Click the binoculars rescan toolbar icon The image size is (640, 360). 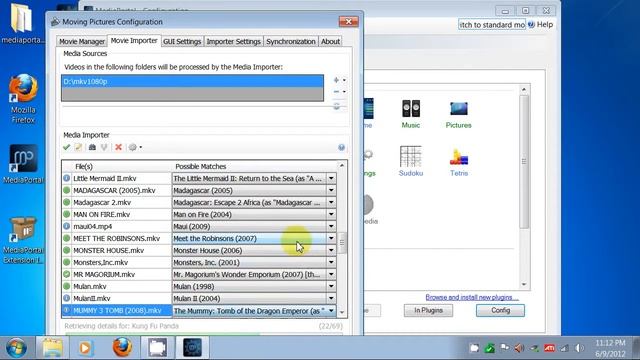coord(92,147)
